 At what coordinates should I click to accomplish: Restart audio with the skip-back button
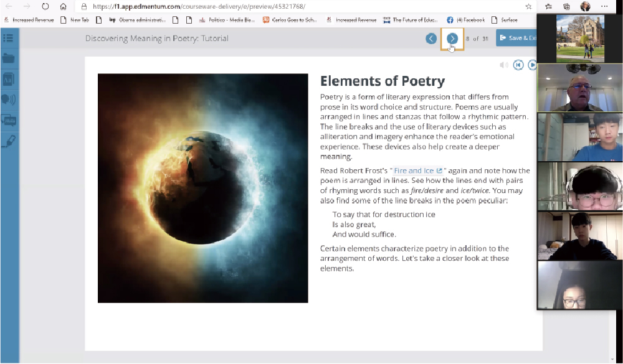coord(518,65)
